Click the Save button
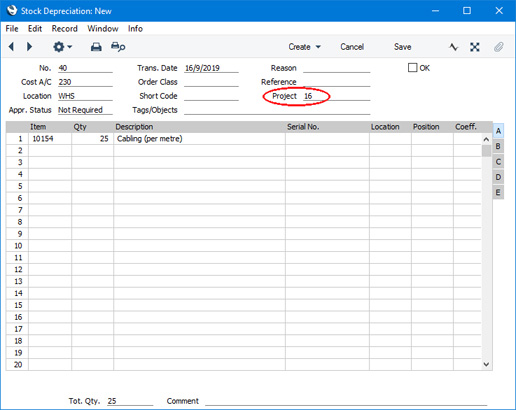Image resolution: width=516 pixels, height=410 pixels. (x=402, y=47)
